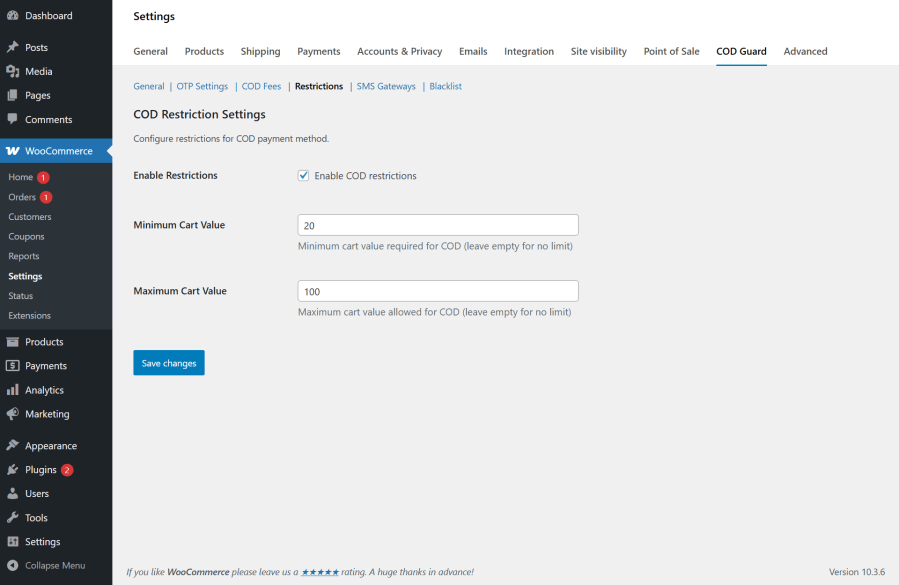Click the Analytics chart icon
Screen dimensions: 899x585
12,389
